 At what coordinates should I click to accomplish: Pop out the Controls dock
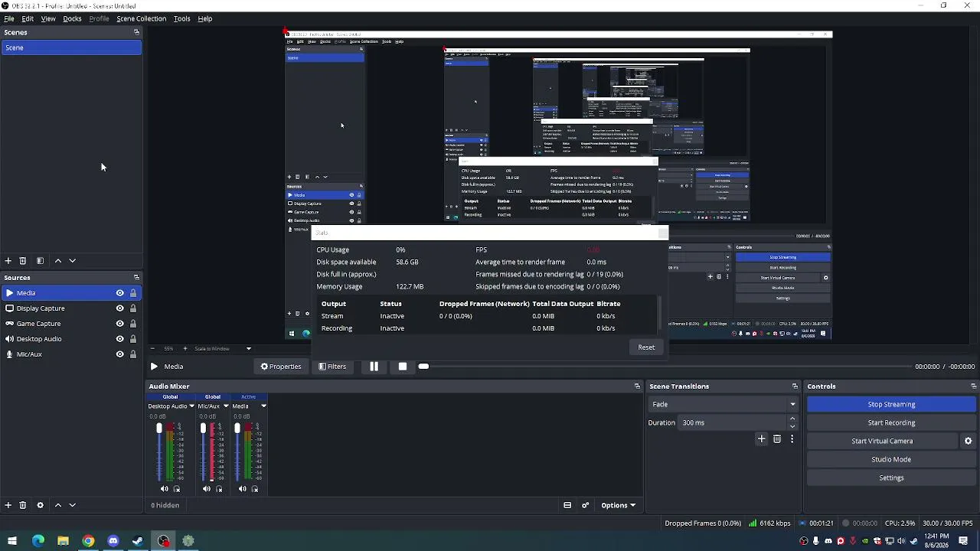[974, 386]
